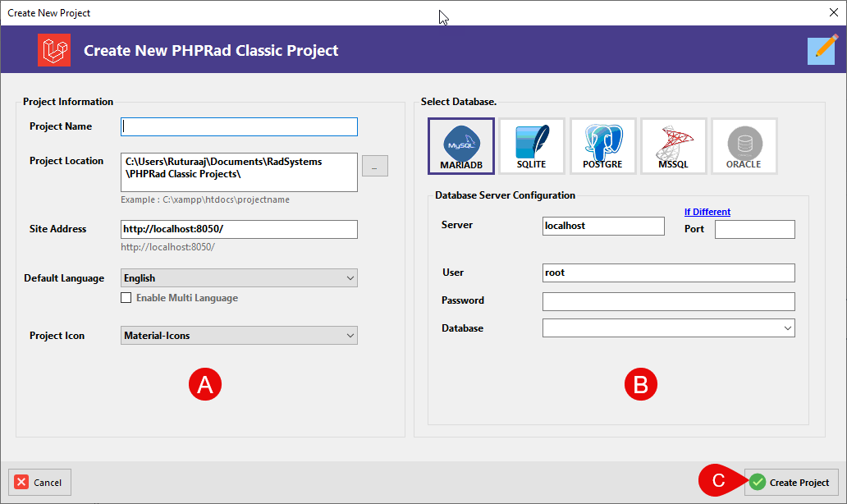Viewport: 847px width, 504px height.
Task: Open the Default Language dropdown
Action: tap(239, 278)
